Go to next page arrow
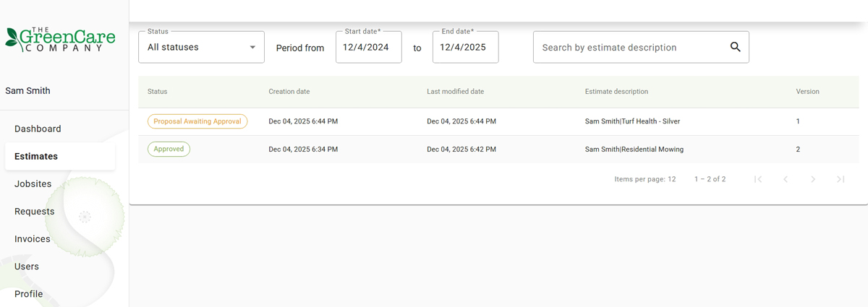868x307 pixels. point(813,179)
